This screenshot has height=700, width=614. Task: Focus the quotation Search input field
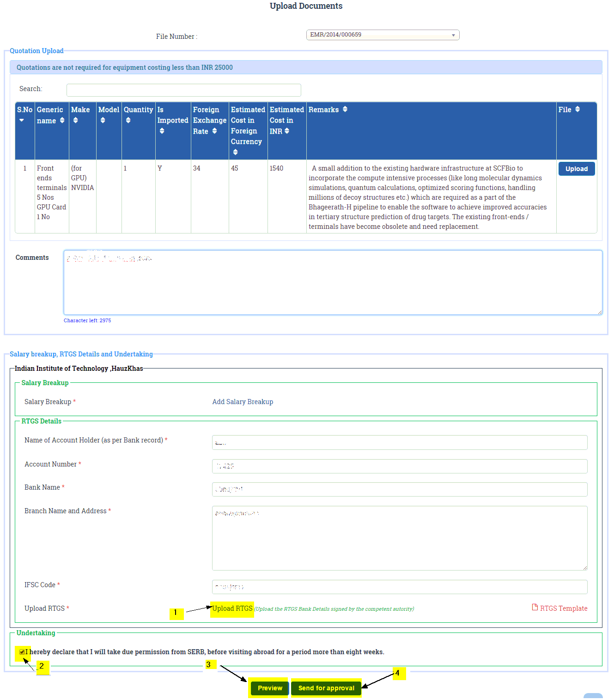click(183, 90)
